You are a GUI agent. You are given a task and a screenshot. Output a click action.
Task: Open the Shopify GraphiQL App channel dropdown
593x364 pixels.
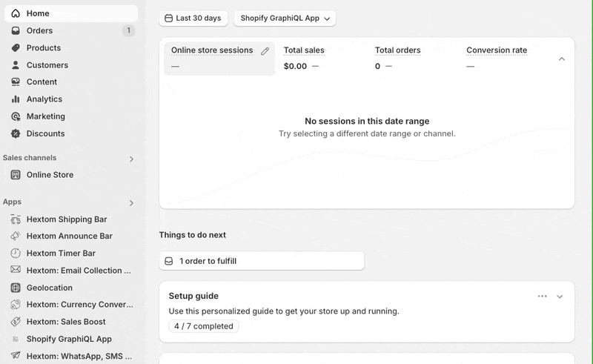tap(285, 18)
